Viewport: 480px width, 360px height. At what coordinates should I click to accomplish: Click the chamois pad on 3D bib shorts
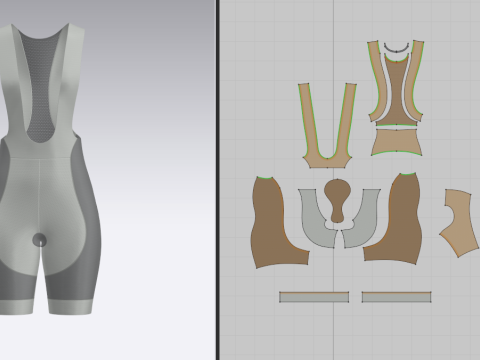(40, 240)
